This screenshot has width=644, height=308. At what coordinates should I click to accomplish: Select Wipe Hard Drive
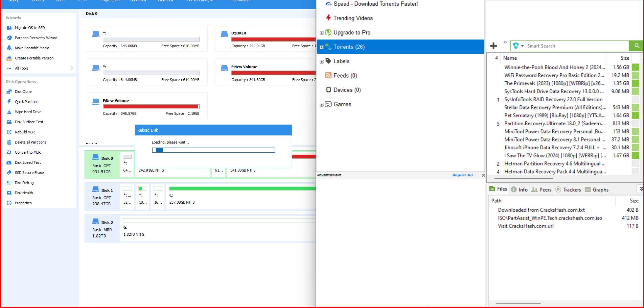tap(28, 112)
